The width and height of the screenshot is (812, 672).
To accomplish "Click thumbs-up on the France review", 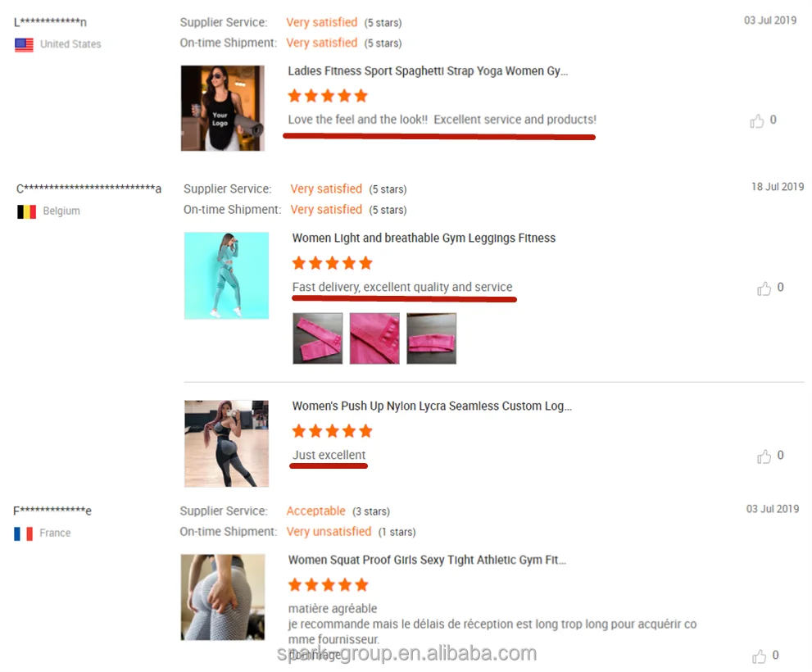I will tap(760, 656).
